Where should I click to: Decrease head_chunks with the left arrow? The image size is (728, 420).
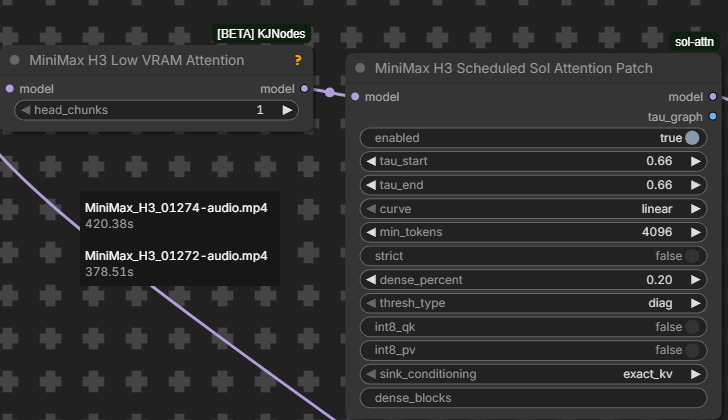click(26, 110)
